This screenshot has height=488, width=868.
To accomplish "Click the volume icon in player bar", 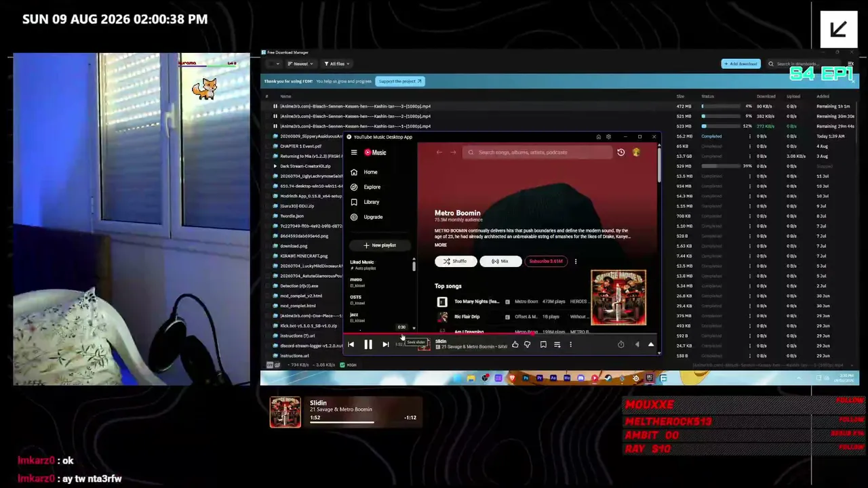I will coord(637,345).
